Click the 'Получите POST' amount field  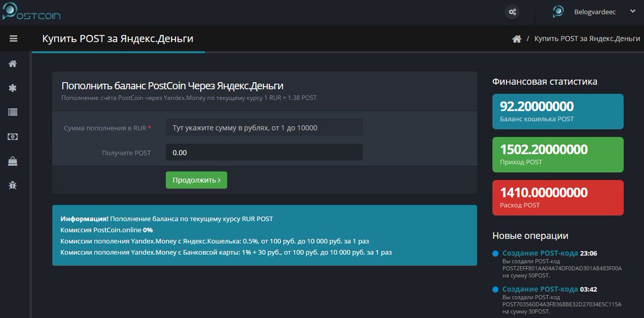click(x=265, y=153)
